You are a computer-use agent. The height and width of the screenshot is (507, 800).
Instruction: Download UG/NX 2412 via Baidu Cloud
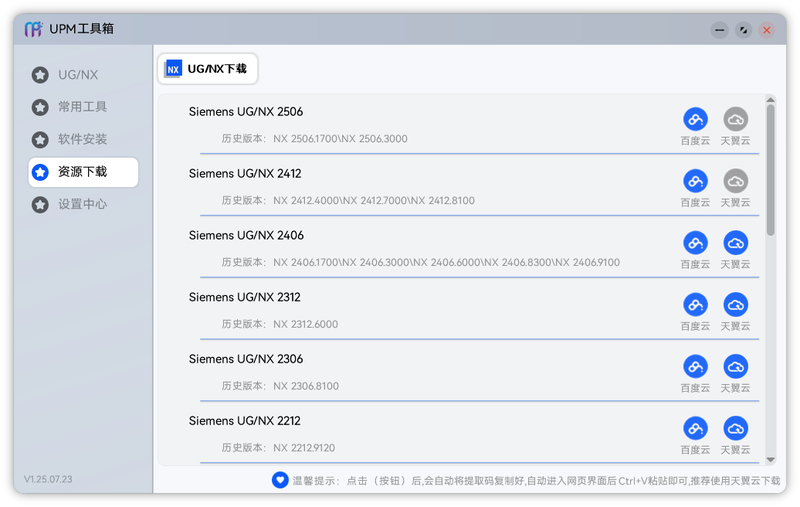pos(695,181)
